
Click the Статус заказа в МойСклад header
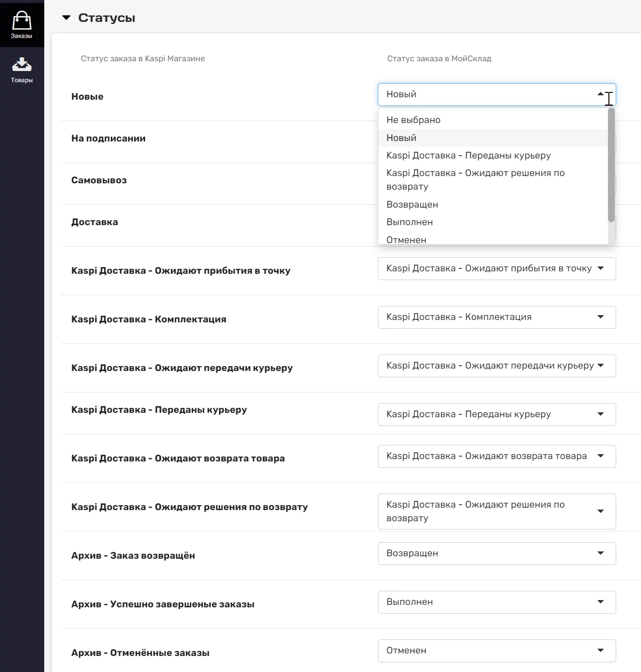(439, 59)
